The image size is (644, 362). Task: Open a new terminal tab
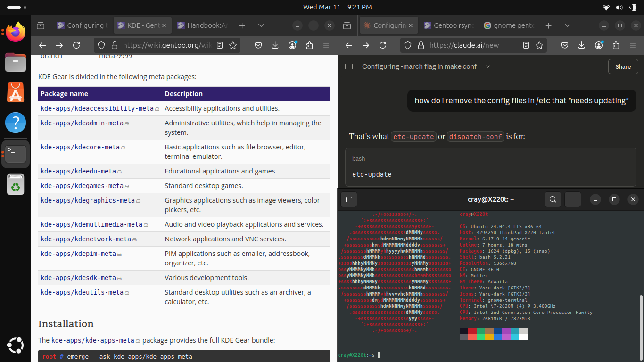coord(349,199)
